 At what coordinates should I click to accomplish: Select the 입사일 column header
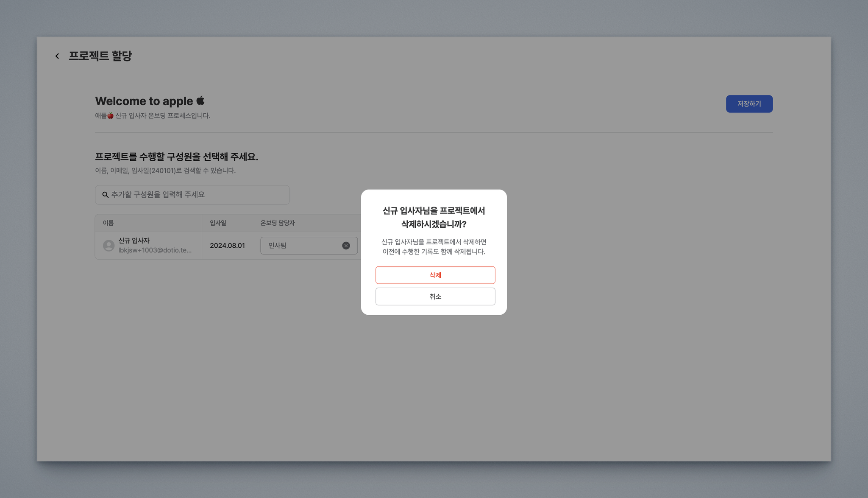tap(218, 223)
